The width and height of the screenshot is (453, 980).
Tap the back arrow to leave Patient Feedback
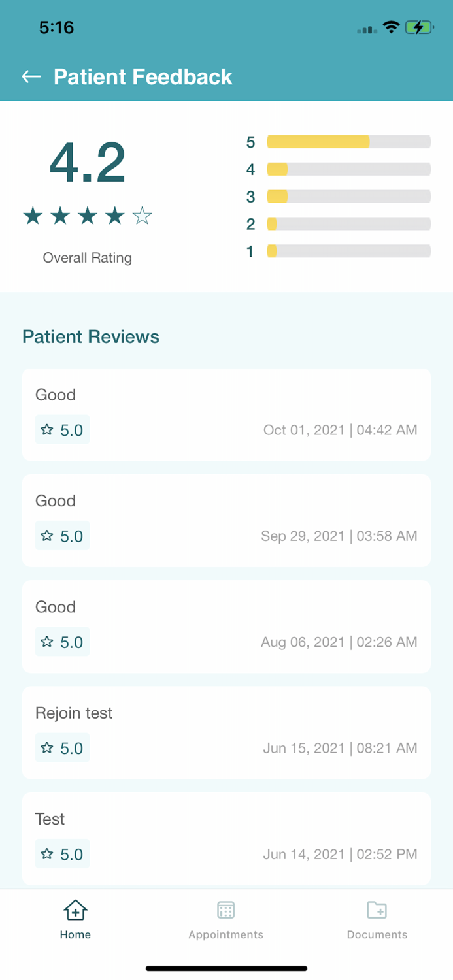(30, 76)
